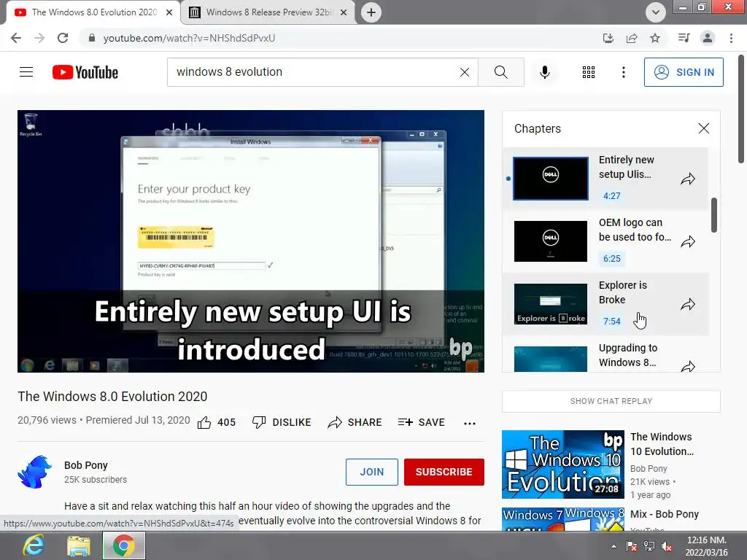The height and width of the screenshot is (560, 747).
Task: Click the share page icon in address bar
Action: pos(632,38)
